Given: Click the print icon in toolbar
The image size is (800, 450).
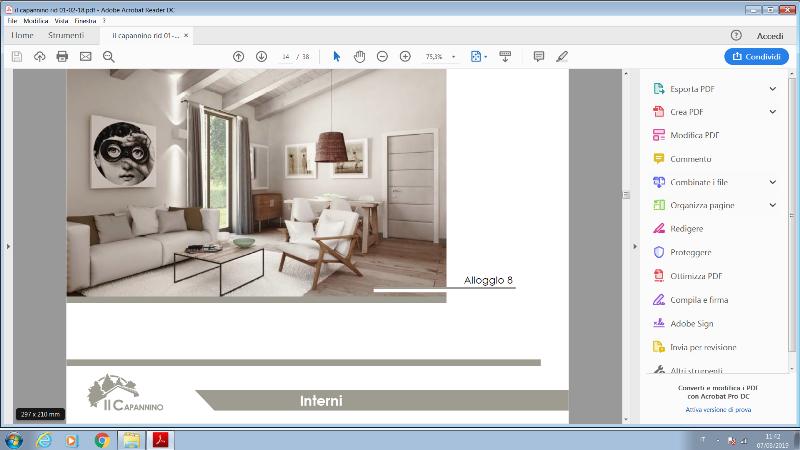Looking at the screenshot, I should [62, 57].
